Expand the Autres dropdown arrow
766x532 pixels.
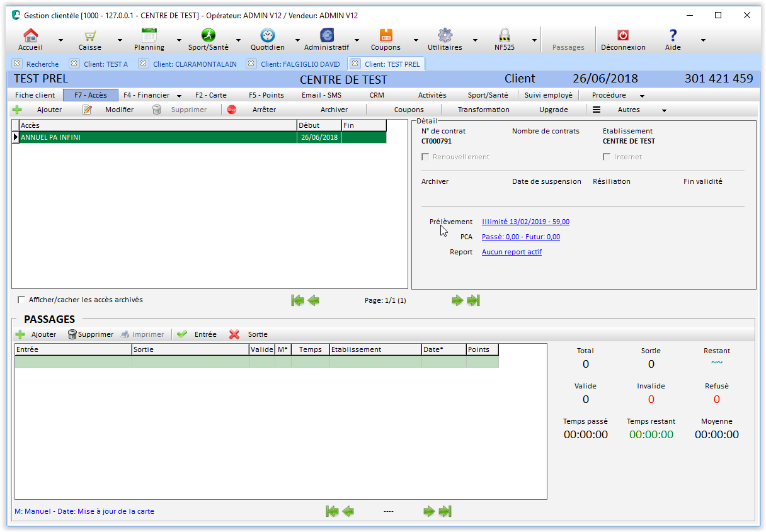tap(664, 110)
